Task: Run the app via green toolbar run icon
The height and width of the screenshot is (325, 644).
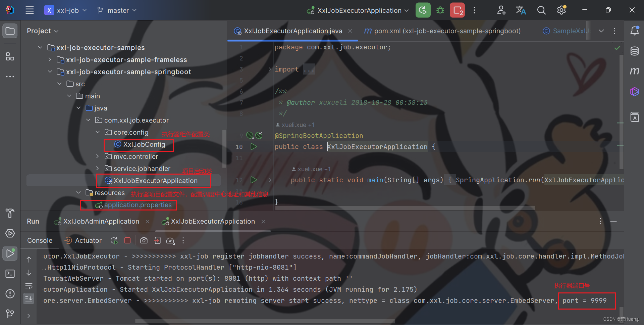Action: (423, 10)
